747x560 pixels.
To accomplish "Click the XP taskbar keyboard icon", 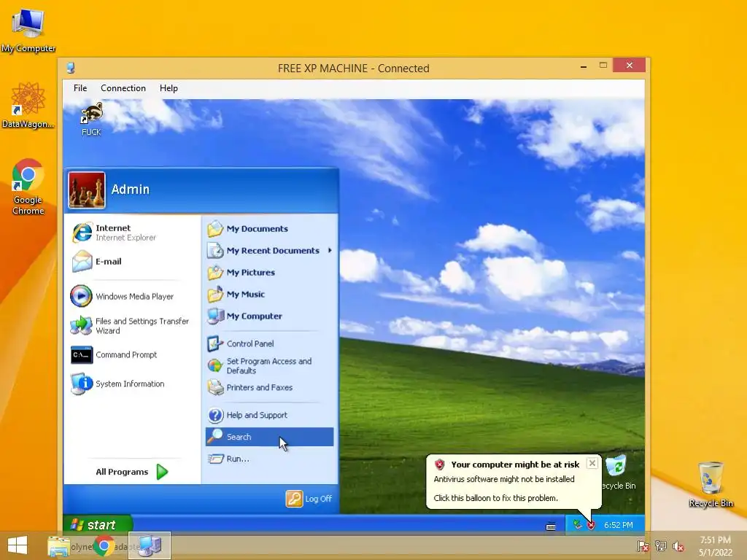I will (551, 526).
